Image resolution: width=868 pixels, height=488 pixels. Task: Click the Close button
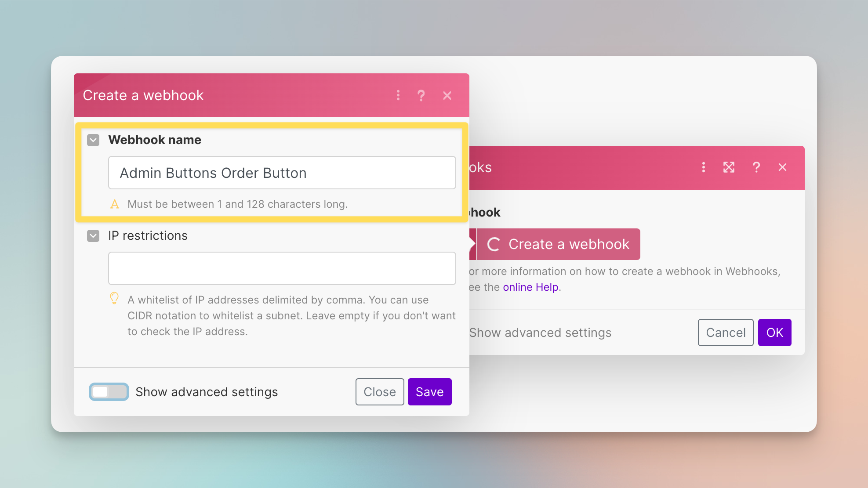click(x=380, y=392)
